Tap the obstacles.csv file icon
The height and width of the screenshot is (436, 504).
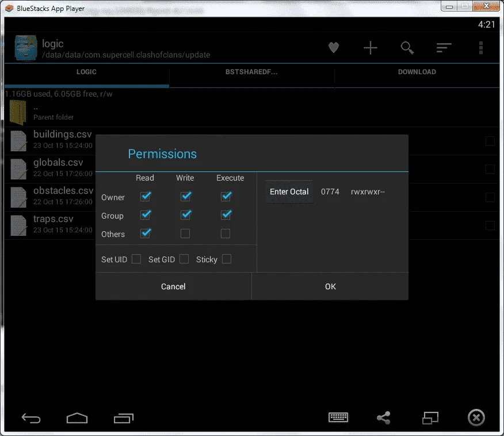18,197
